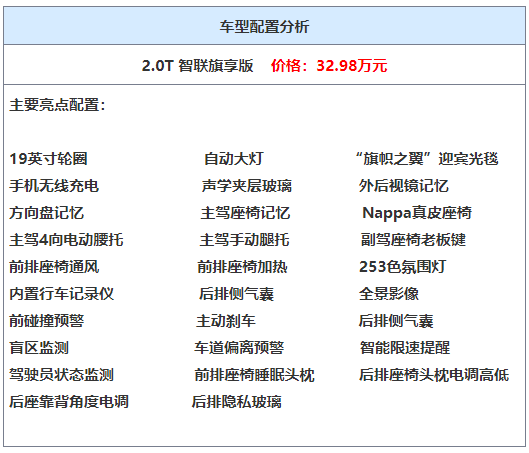Select 主驾4向电动腰托 text
Screen dimensions: 529x453
pyautogui.click(x=66, y=240)
